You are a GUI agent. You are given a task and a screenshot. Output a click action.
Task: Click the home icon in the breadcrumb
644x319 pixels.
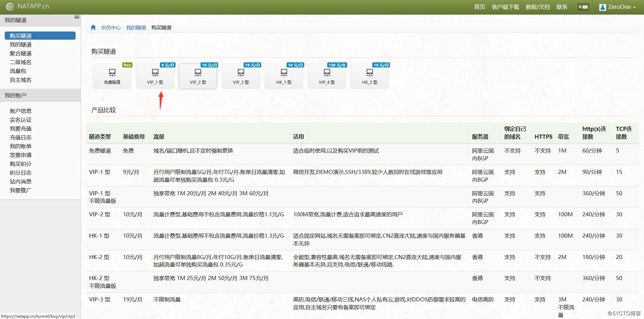pos(93,27)
